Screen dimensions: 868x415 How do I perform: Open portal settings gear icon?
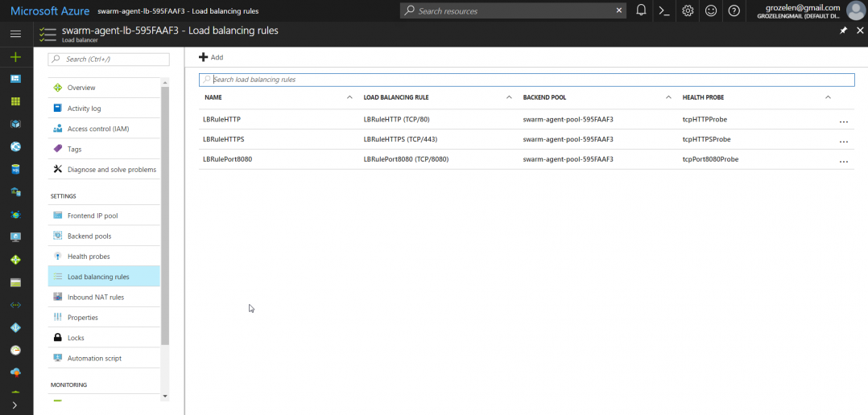click(x=688, y=10)
